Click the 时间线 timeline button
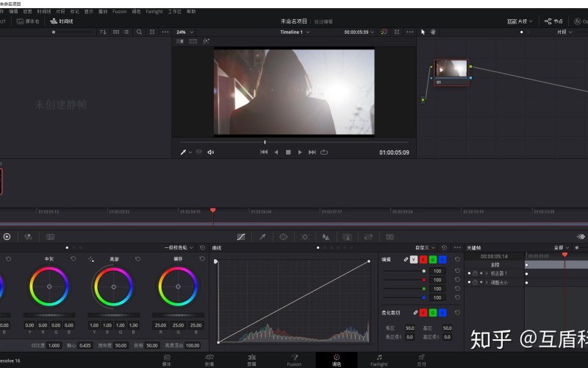 [62, 21]
